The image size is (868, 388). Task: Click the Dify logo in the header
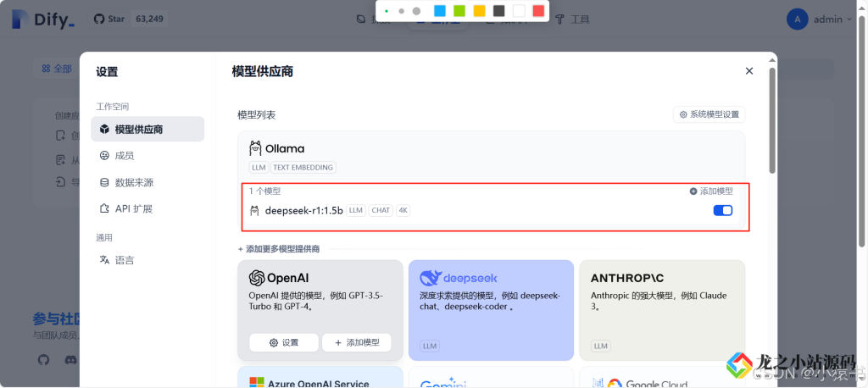point(42,19)
